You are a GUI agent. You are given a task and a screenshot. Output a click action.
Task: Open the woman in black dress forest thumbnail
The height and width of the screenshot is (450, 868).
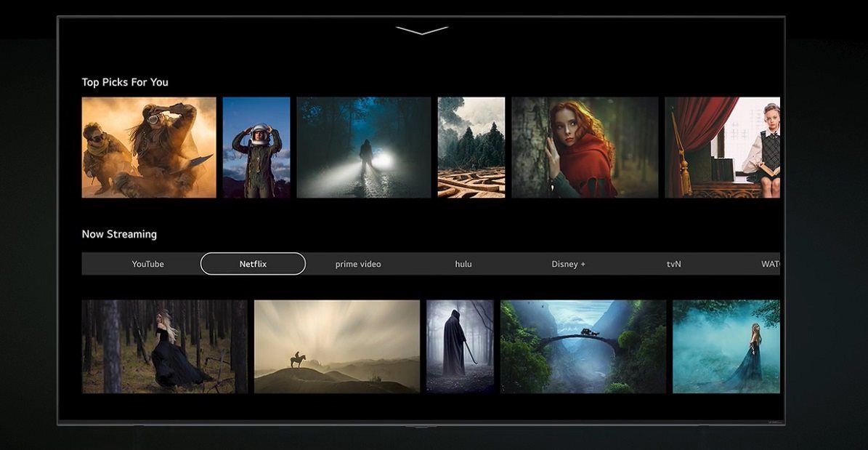(x=164, y=347)
